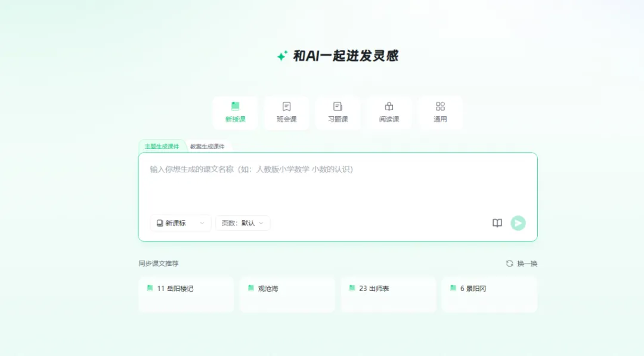Select the 新授课 lesson type
The image size is (644, 356).
(x=236, y=113)
